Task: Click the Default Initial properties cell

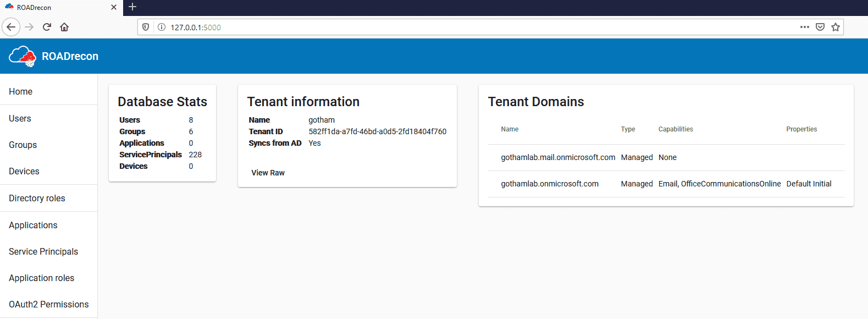Action: coord(809,184)
